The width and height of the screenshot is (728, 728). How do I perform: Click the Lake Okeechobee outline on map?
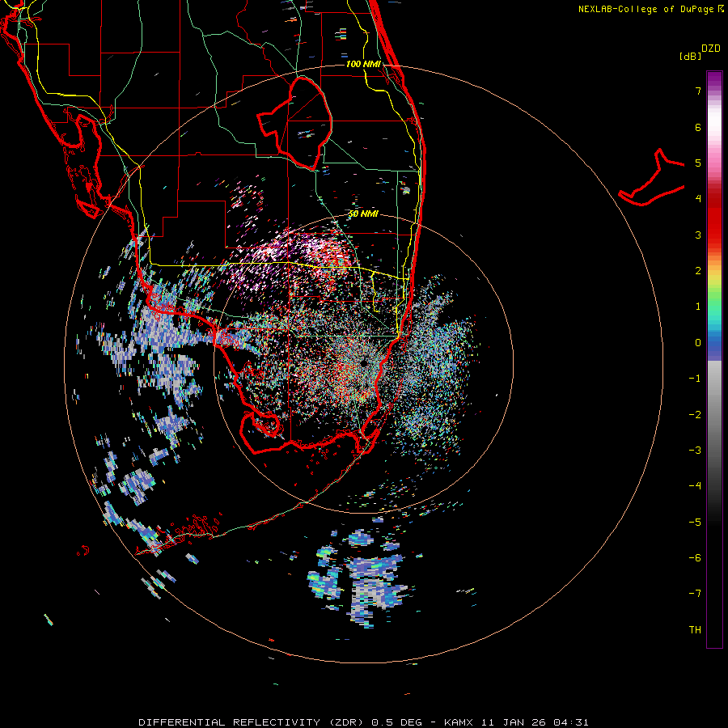click(x=294, y=123)
